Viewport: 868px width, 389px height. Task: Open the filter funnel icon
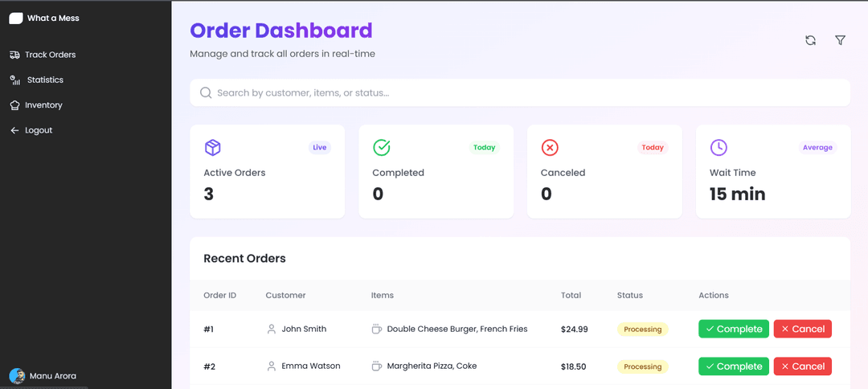click(x=840, y=40)
